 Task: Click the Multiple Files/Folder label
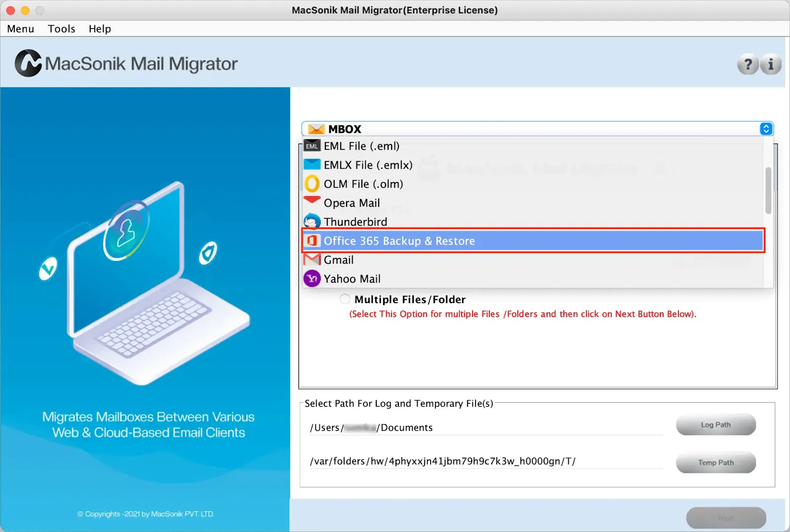click(410, 300)
